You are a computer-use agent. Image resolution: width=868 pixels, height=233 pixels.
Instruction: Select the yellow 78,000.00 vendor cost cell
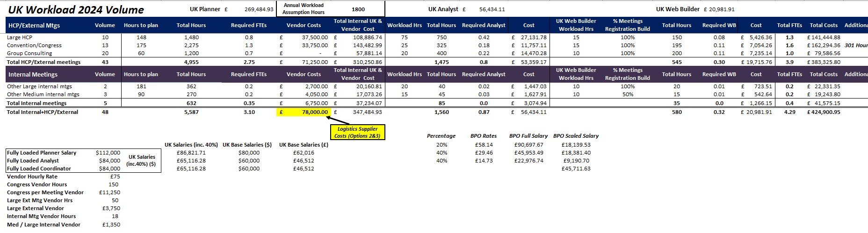[304, 112]
